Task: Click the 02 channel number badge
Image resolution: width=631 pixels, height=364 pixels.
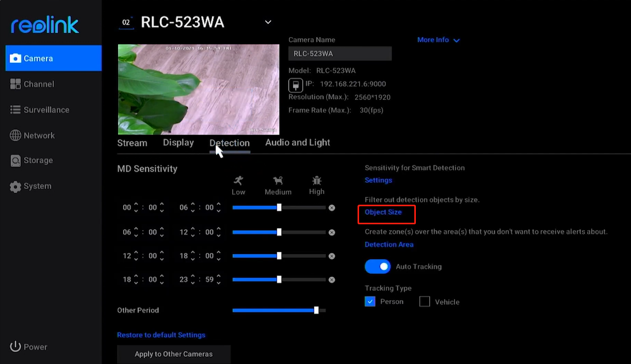Action: 126,23
